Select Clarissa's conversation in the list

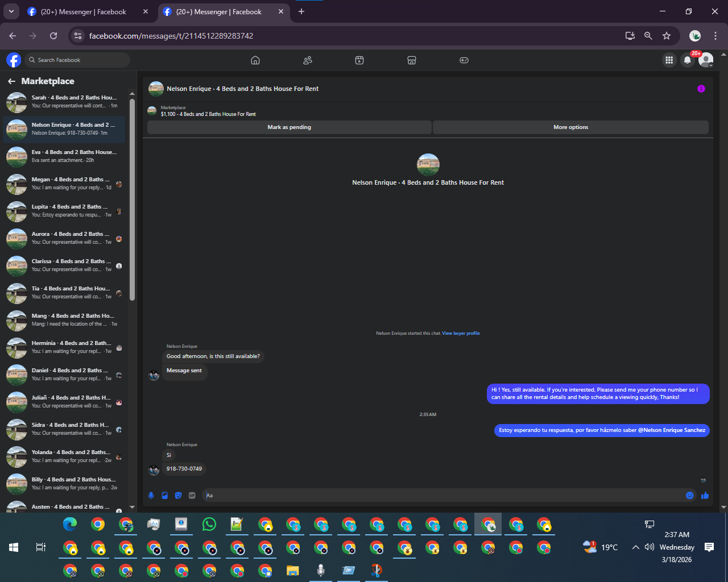point(64,266)
